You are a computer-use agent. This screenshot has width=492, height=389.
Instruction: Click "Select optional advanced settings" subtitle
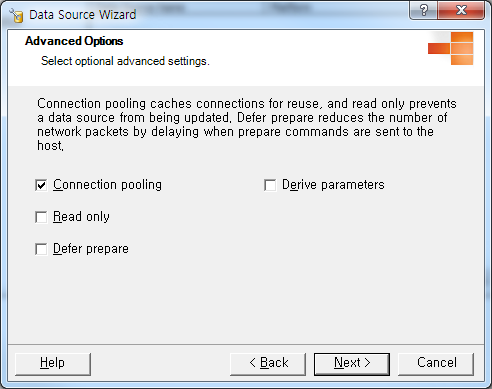pos(125,61)
